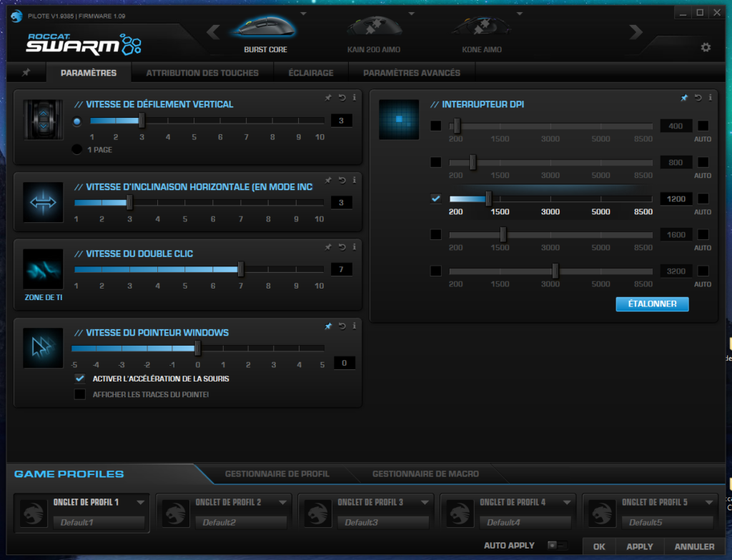Enable the 1600 DPI level checkbox
732x560 pixels.
pos(435,234)
